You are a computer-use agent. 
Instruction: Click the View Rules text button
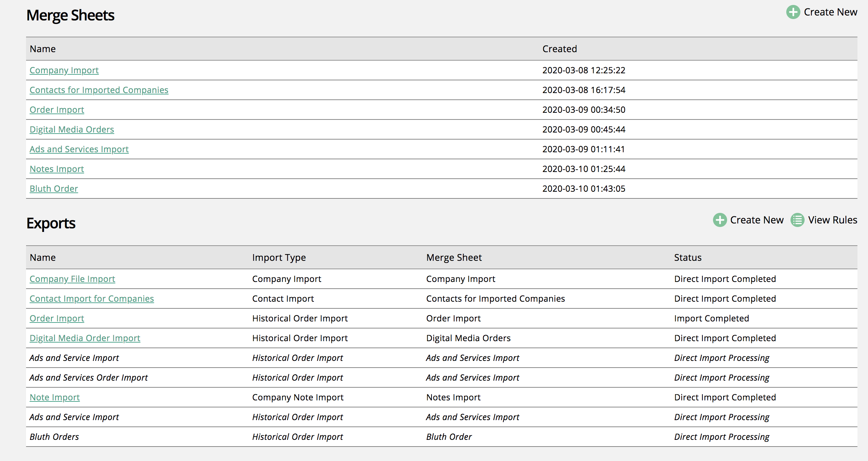[x=832, y=220]
